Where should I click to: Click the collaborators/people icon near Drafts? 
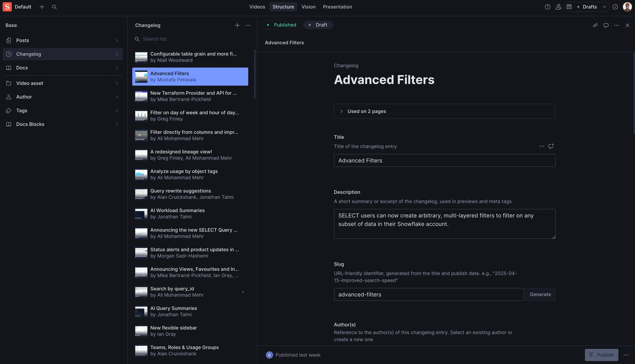(x=559, y=7)
